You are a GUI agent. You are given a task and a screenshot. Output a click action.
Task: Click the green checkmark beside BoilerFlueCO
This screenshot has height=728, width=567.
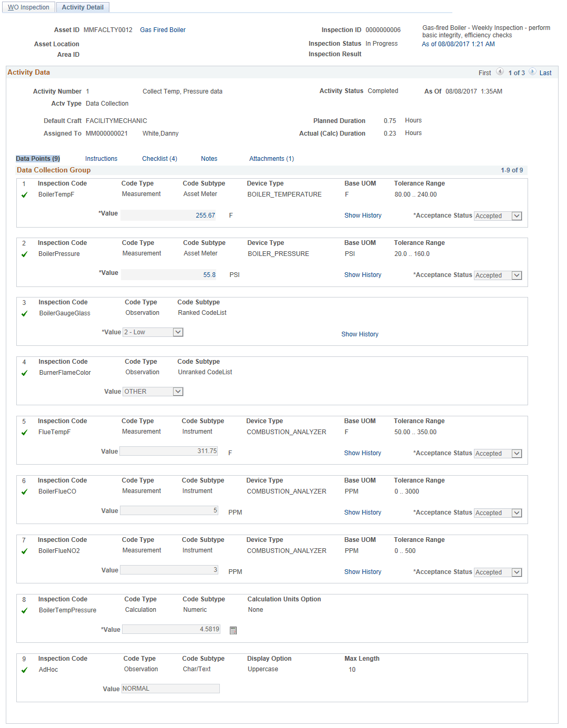click(x=24, y=491)
